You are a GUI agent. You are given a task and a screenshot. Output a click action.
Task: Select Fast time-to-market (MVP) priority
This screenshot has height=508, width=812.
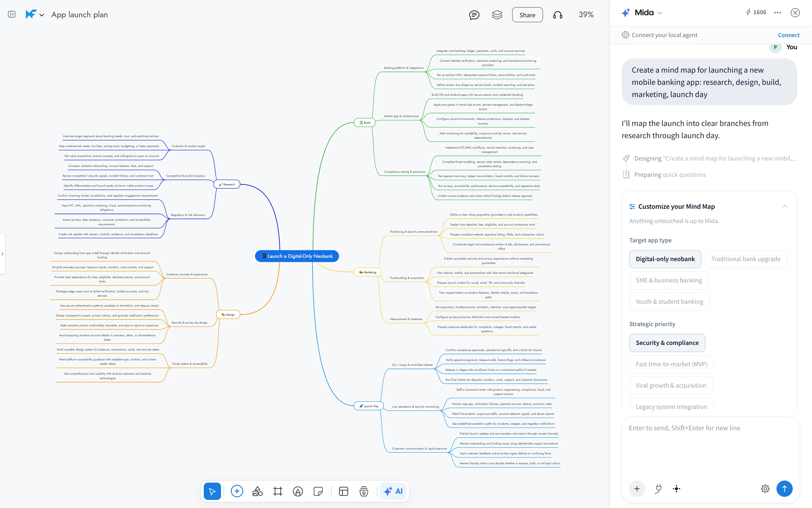tap(671, 364)
